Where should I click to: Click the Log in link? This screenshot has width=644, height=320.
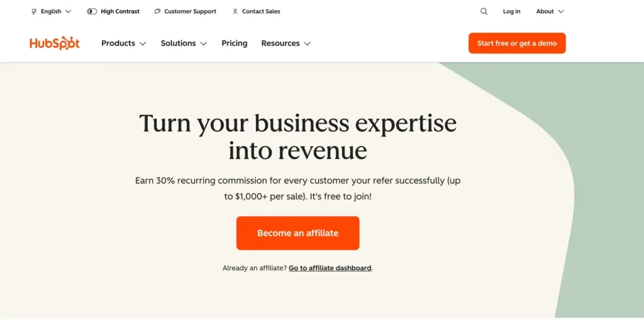(511, 11)
